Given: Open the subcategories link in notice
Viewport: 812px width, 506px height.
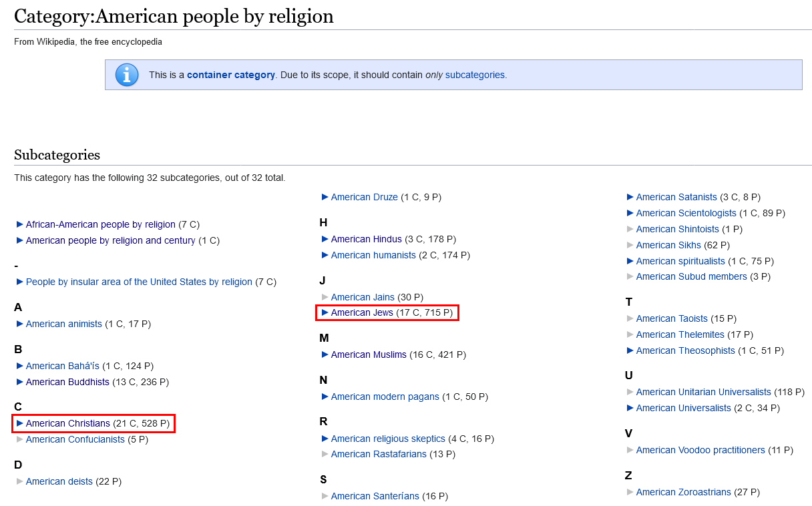Looking at the screenshot, I should (x=475, y=75).
